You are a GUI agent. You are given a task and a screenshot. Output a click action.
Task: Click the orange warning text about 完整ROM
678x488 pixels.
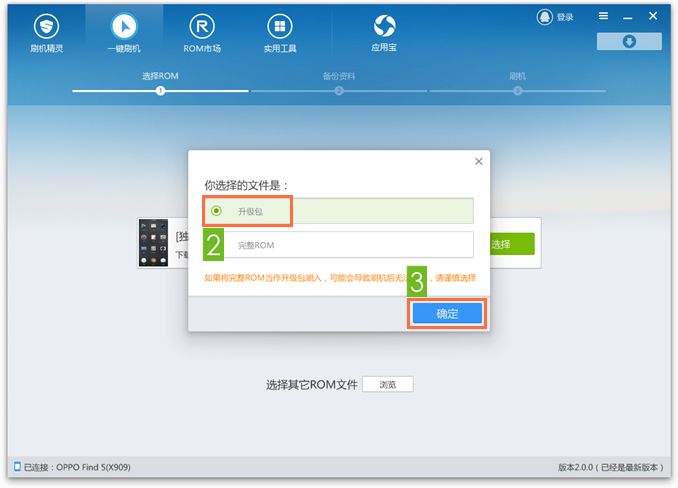[x=340, y=278]
